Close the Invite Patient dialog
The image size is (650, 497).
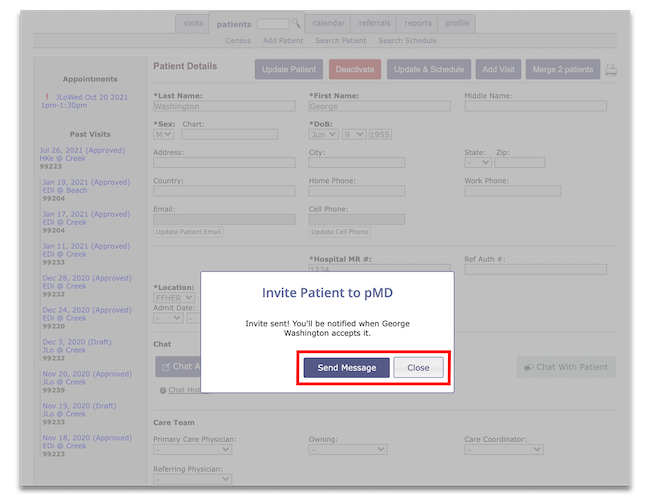(418, 368)
